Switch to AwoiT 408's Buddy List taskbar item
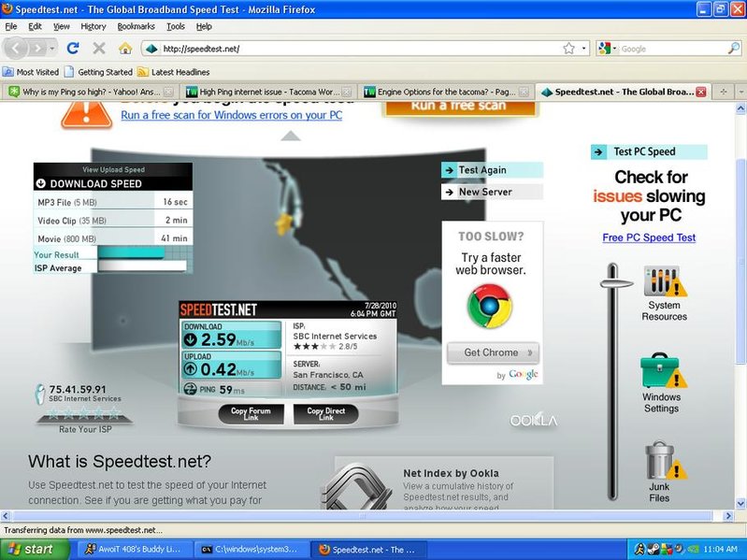 click(x=134, y=549)
